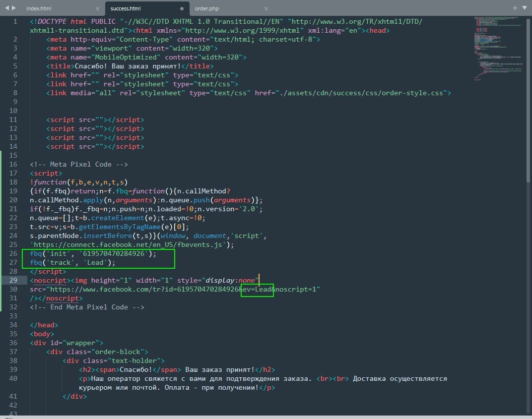Click the "display:none" style value
The width and height of the screenshot is (532, 419).
230,280
